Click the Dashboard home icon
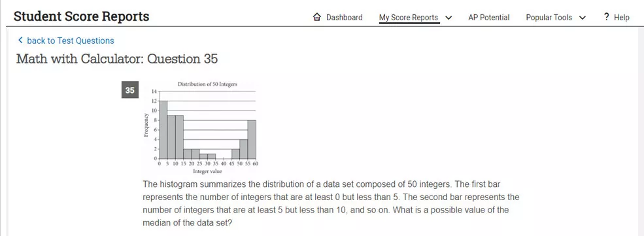Screen dimensions: 644x236 click(316, 17)
